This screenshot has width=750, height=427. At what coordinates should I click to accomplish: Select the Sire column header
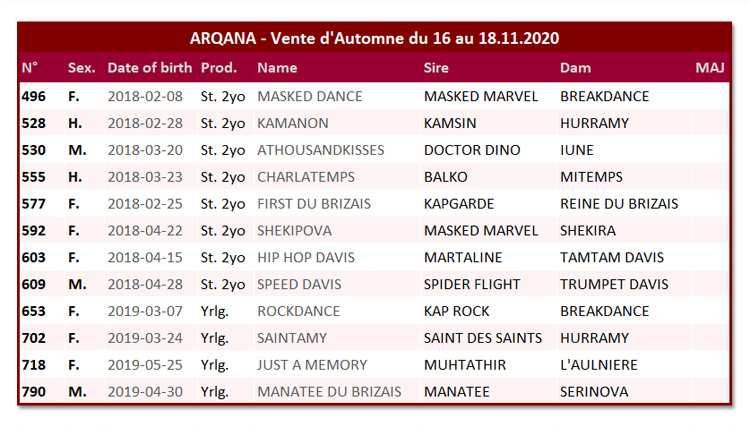[x=436, y=68]
